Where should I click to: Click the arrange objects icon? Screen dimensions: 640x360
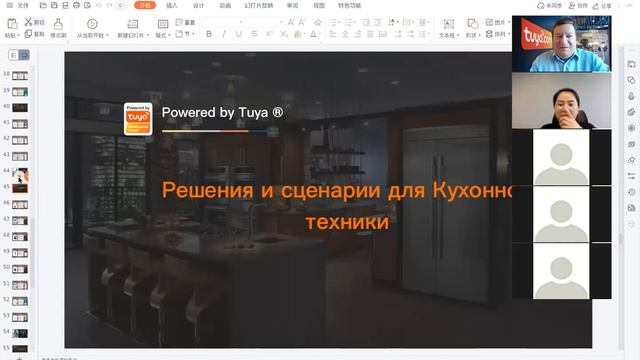[x=489, y=34]
